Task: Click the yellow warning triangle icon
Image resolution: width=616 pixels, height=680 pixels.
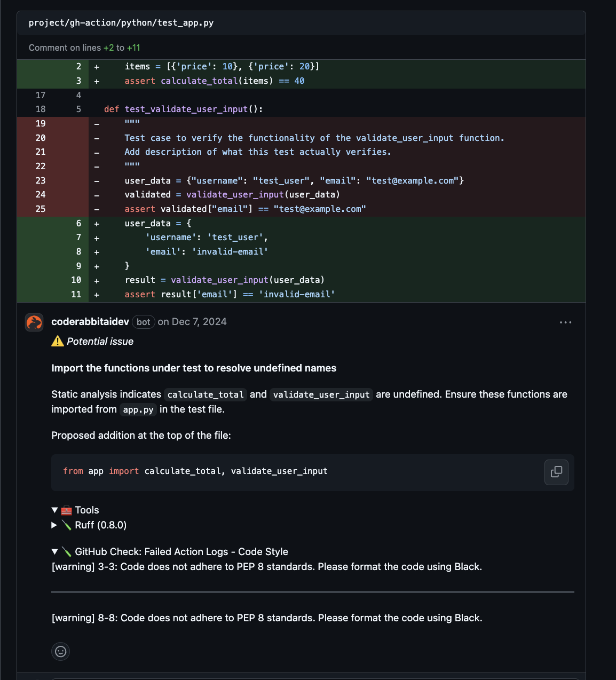Action: pos(57,341)
